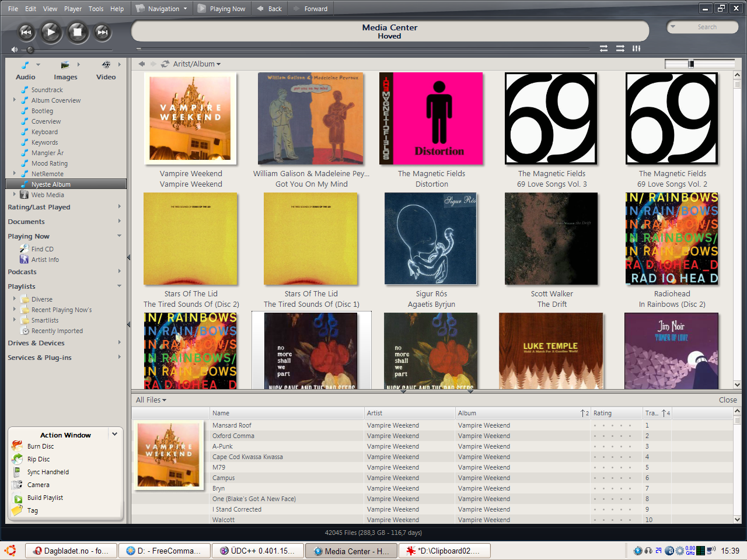
Task: Adjust the volume slider handle
Action: tap(30, 50)
